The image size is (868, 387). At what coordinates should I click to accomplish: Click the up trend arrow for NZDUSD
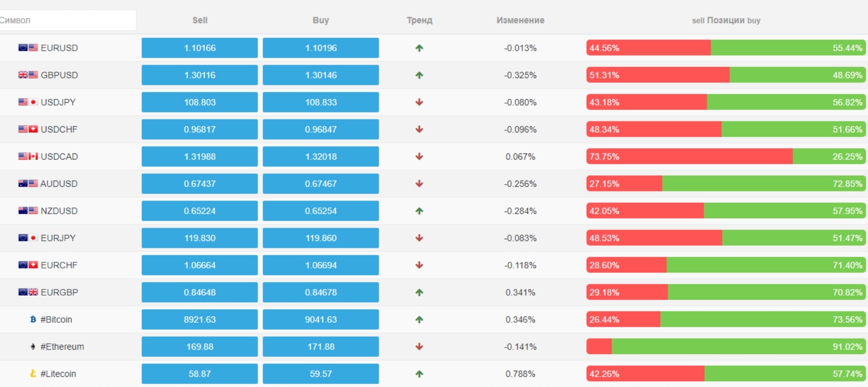point(419,211)
